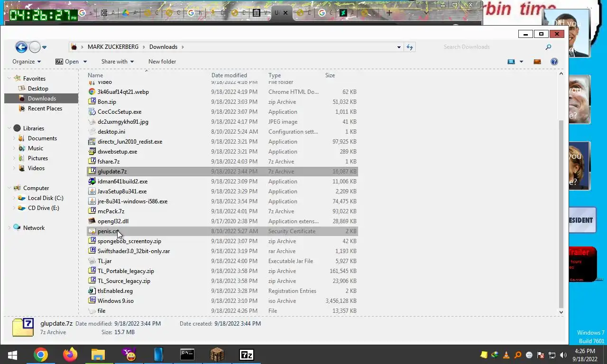Image resolution: width=607 pixels, height=364 pixels.
Task: Collapse the Favorites group
Action: [9, 78]
